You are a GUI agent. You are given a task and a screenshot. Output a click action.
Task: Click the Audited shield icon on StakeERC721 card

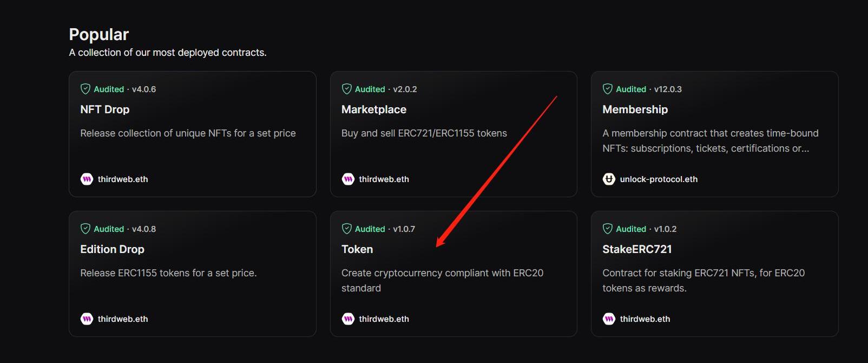pos(608,229)
